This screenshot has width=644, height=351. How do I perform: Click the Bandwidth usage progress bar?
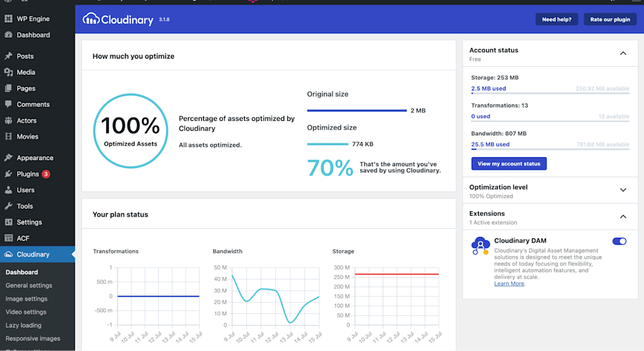pyautogui.click(x=550, y=149)
